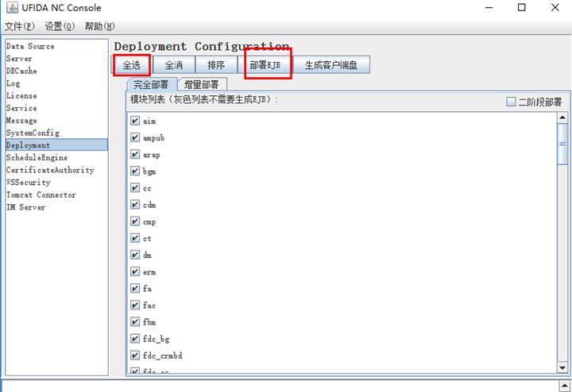Select ScheduleEngine in the sidebar

(56, 158)
